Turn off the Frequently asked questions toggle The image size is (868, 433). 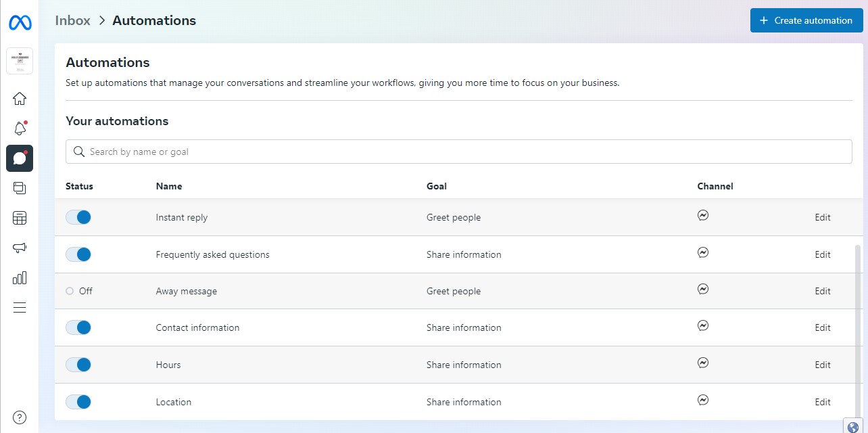click(x=78, y=254)
